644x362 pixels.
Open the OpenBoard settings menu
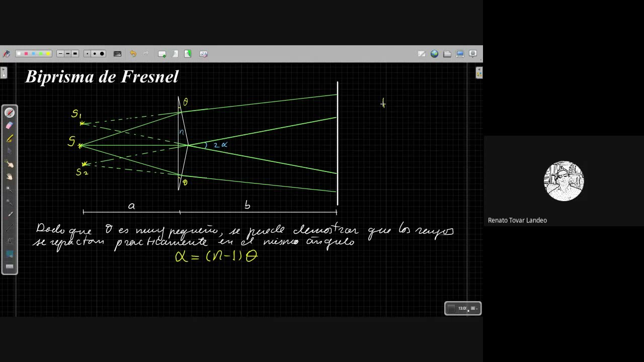(x=473, y=54)
